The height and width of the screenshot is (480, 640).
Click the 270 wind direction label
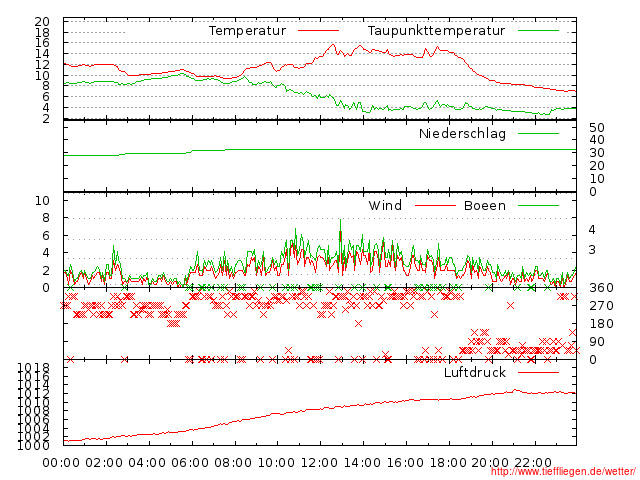coord(601,306)
